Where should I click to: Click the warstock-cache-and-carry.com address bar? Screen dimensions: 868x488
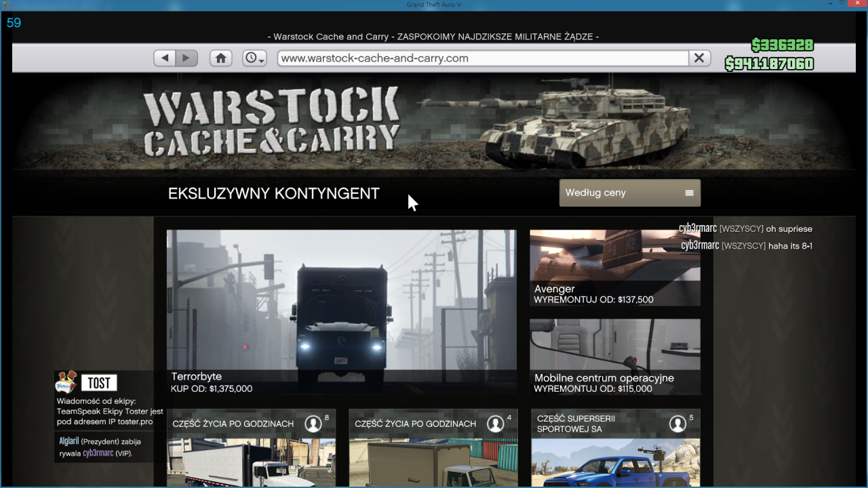point(483,58)
